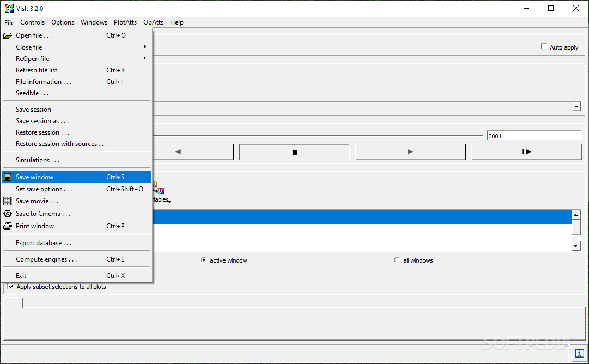589x364 pixels.
Task: Uncheck Apply subset selections to all plots
Action: tap(11, 286)
